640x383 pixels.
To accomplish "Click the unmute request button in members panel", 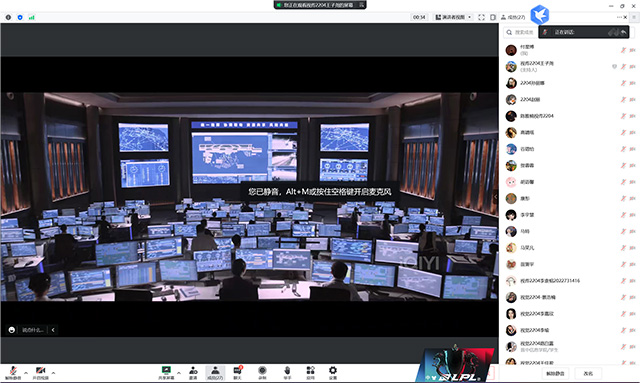I will coord(555,373).
